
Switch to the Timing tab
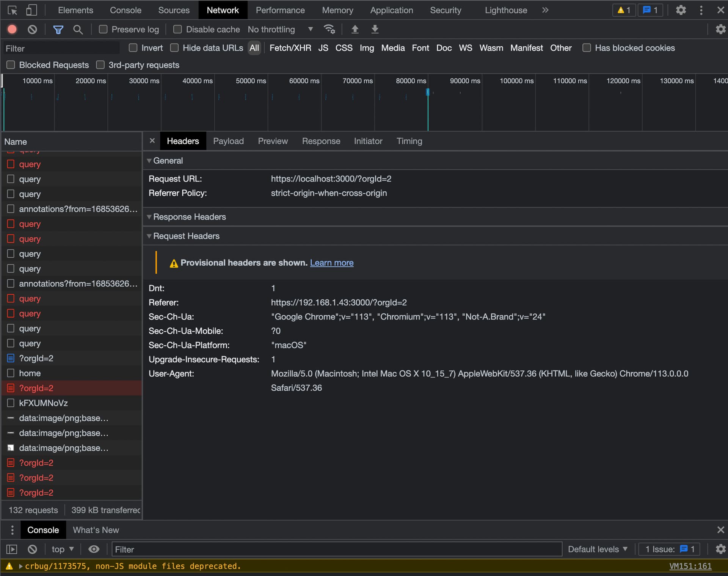click(409, 141)
